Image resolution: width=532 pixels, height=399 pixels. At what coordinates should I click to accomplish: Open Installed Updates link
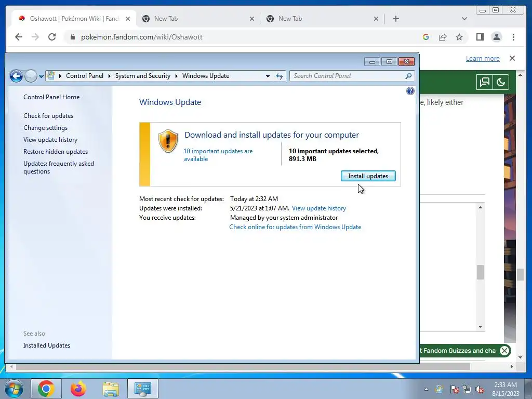click(x=47, y=345)
